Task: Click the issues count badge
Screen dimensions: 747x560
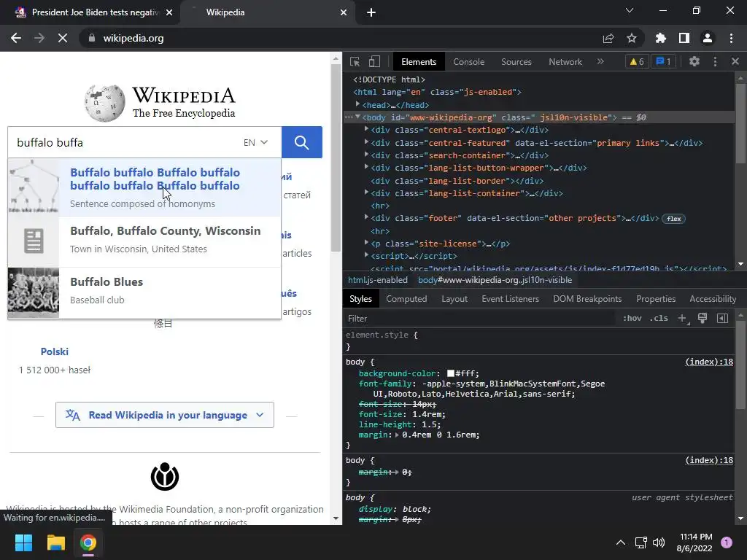Action: point(663,61)
